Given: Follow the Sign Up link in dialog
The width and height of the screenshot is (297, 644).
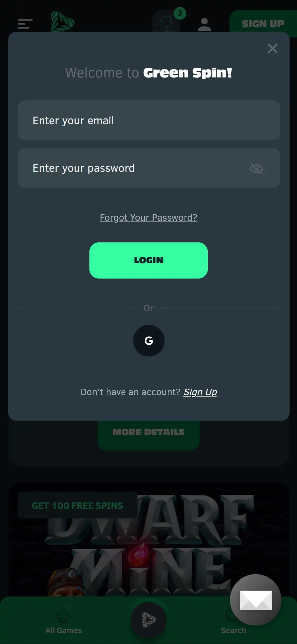Looking at the screenshot, I should [x=200, y=392].
